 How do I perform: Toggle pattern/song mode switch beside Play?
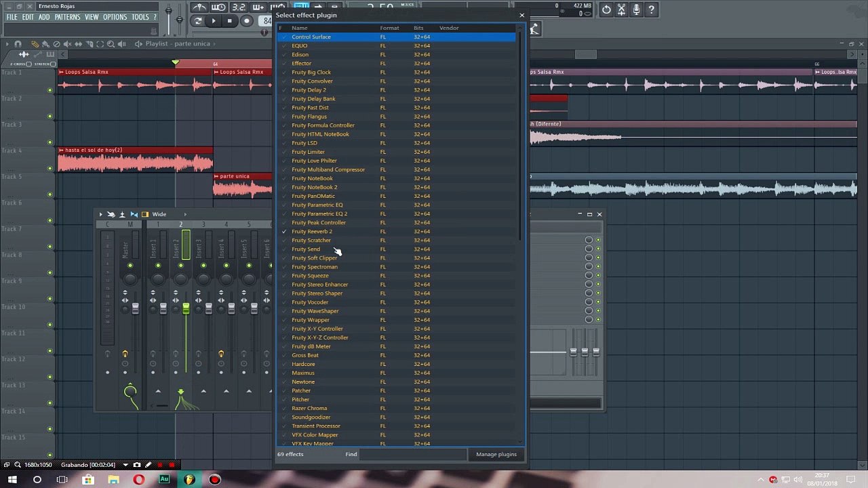[197, 21]
